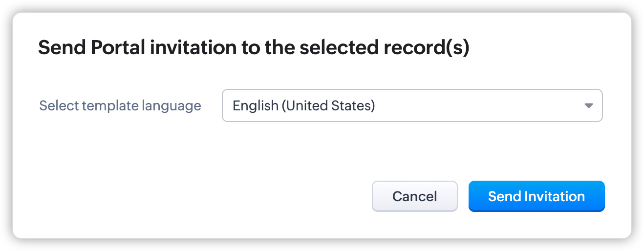Click the small triangle in language field
644x251 pixels.
(589, 105)
